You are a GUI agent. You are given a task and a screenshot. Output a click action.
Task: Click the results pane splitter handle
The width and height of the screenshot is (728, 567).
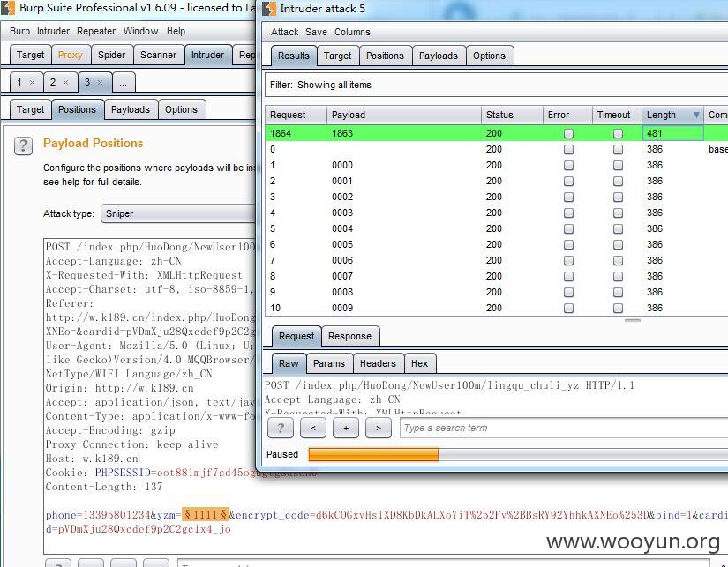633,320
